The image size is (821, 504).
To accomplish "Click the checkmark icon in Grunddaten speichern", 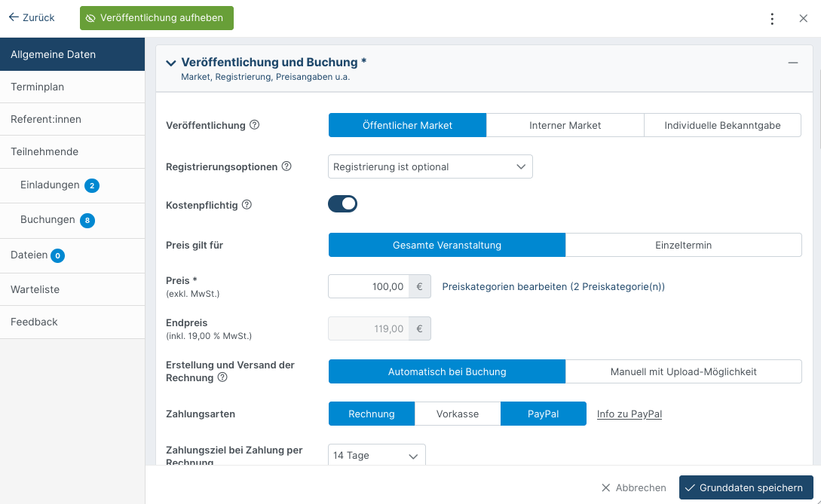I will click(690, 487).
